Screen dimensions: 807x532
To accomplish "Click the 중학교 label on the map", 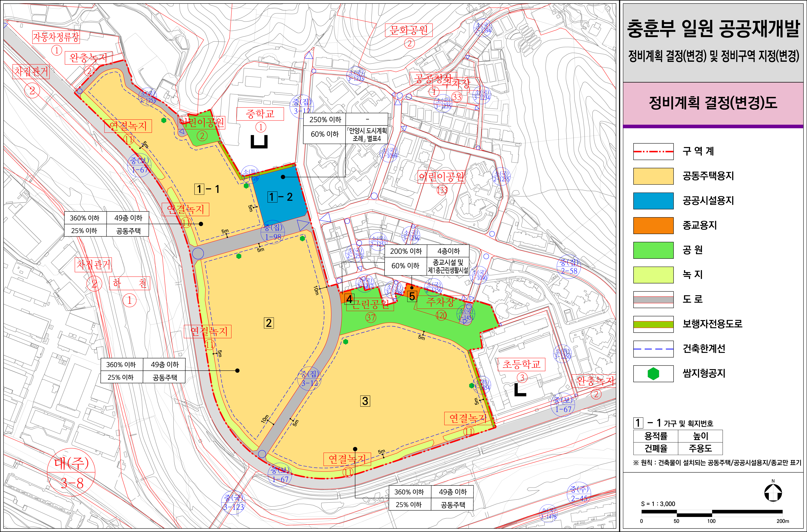I will coord(260,114).
